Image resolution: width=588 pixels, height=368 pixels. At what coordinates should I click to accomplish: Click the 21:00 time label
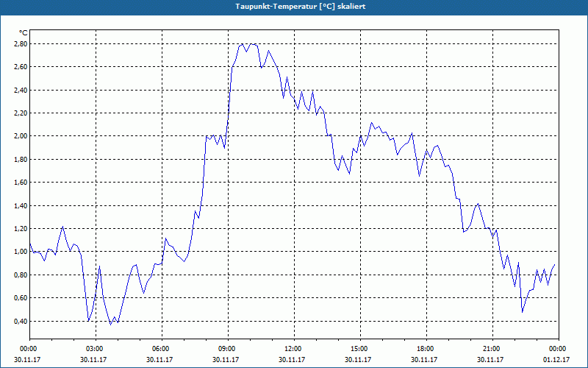[492, 349]
